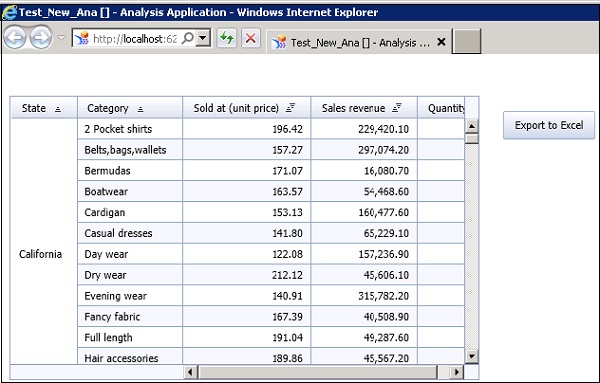Image resolution: width=600 pixels, height=383 pixels.
Task: Select the Belts,bags,wallets category cell
Action: [130, 150]
